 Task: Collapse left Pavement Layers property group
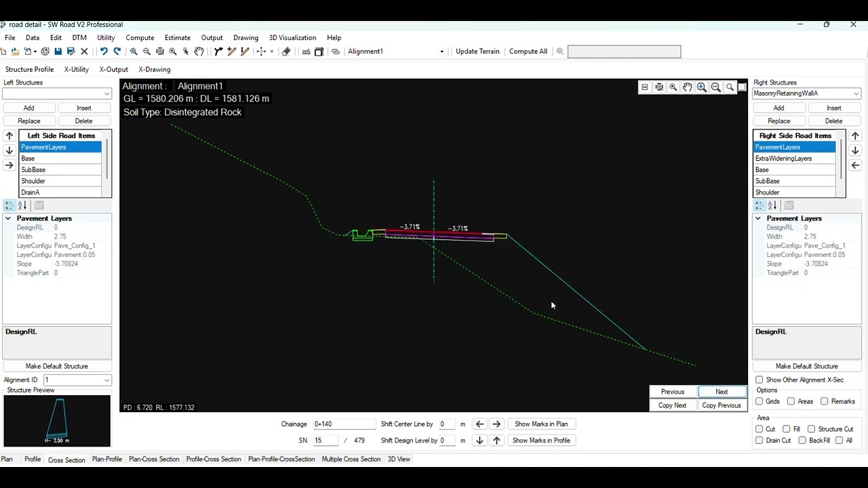[x=8, y=218]
